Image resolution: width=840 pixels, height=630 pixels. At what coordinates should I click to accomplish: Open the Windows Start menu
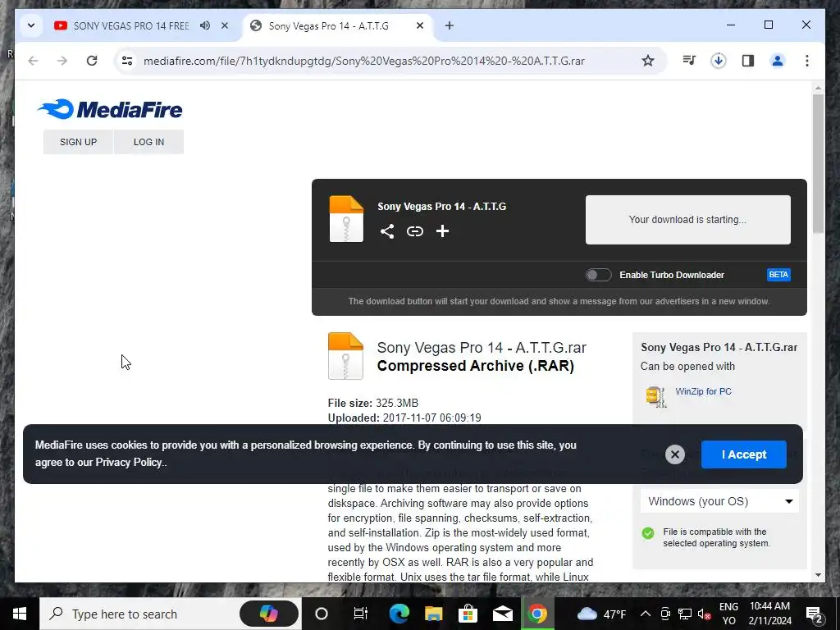click(20, 614)
